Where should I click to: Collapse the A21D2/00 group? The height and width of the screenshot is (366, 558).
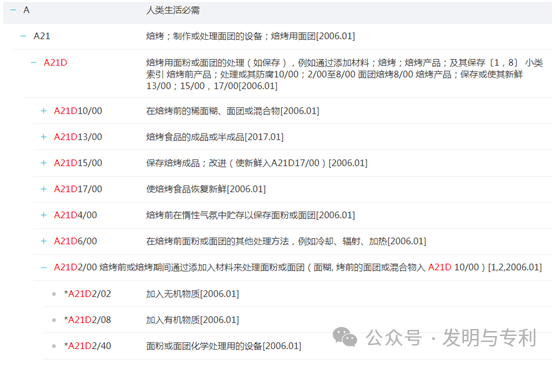(x=43, y=267)
